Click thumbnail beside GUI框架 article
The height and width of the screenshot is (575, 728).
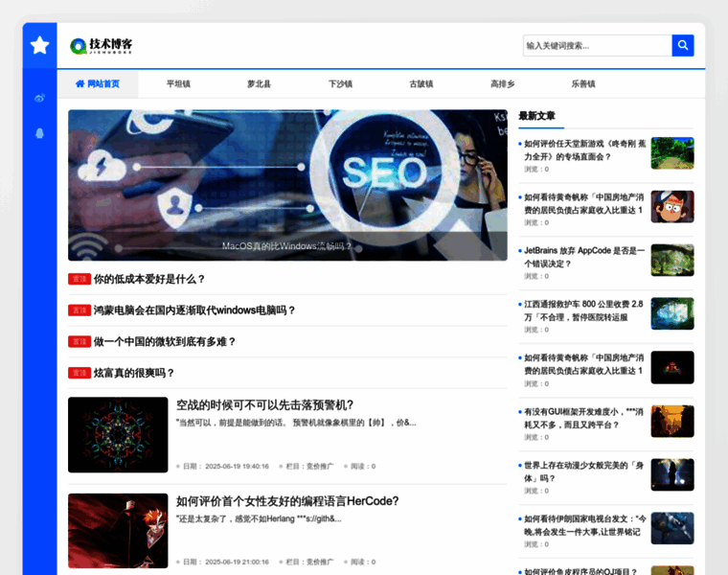pyautogui.click(x=672, y=422)
